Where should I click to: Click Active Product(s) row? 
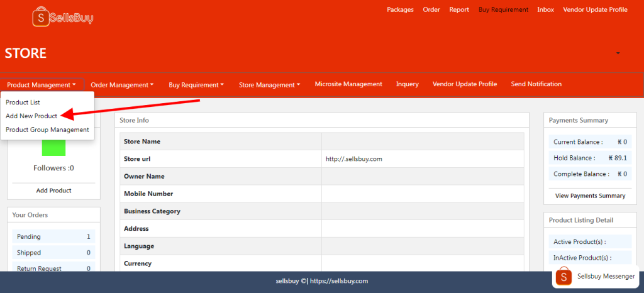(590, 241)
